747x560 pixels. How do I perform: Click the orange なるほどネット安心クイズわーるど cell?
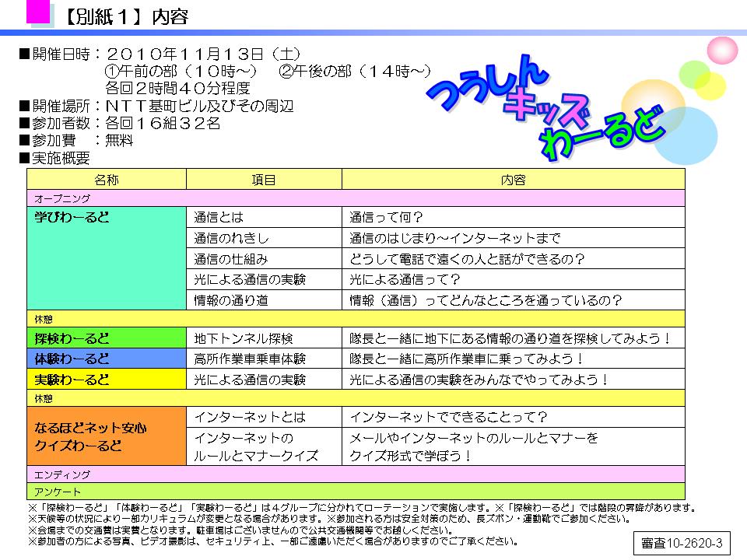pos(107,436)
